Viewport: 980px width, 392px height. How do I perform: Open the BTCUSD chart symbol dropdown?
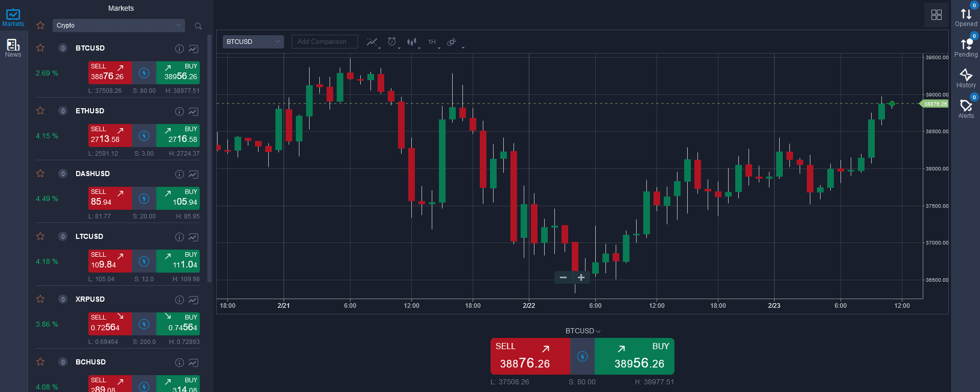pos(253,42)
